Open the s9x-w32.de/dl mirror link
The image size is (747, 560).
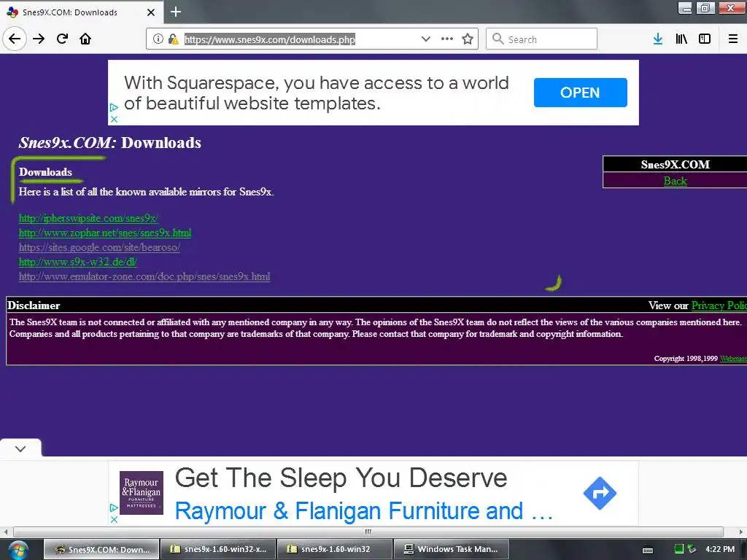point(77,262)
